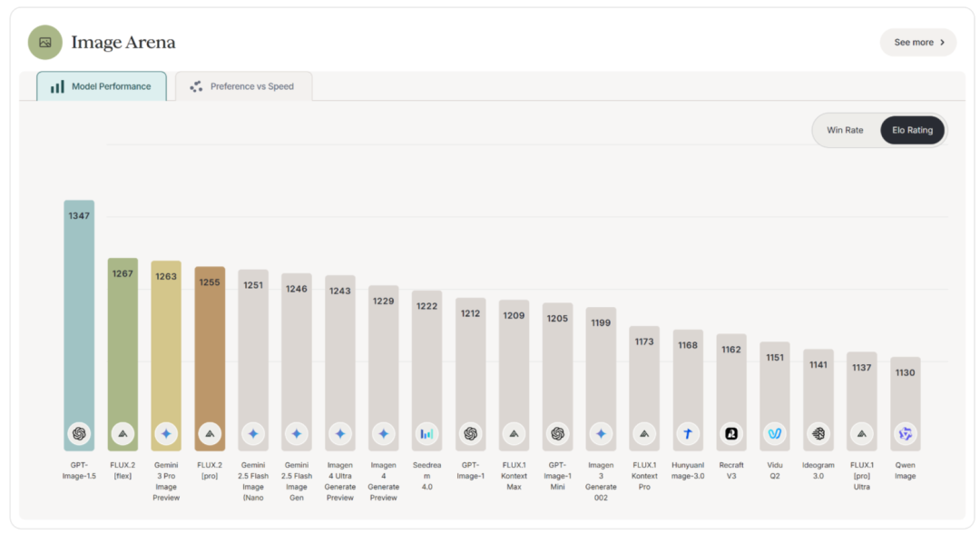980x534 pixels.
Task: Click the 1151 score value
Action: (774, 358)
